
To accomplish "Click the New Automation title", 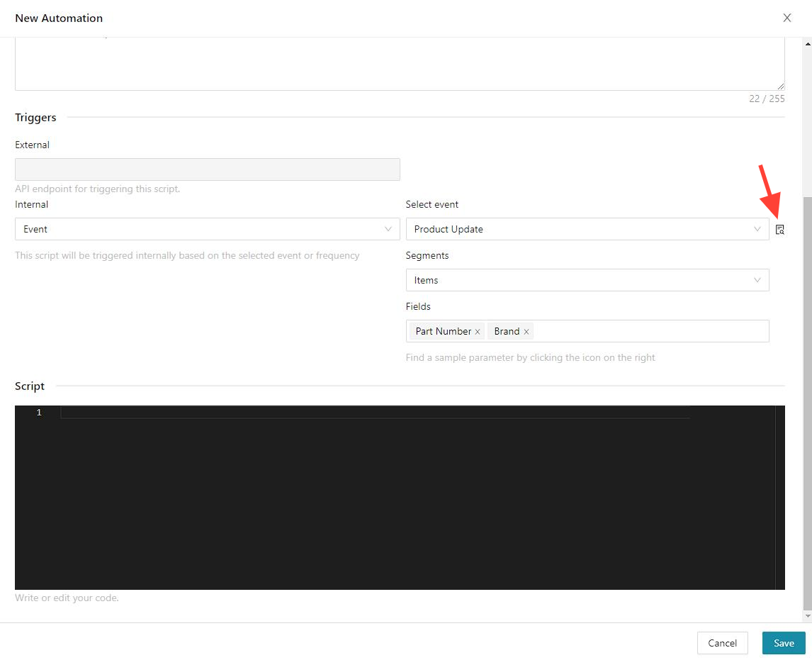I will pyautogui.click(x=59, y=18).
